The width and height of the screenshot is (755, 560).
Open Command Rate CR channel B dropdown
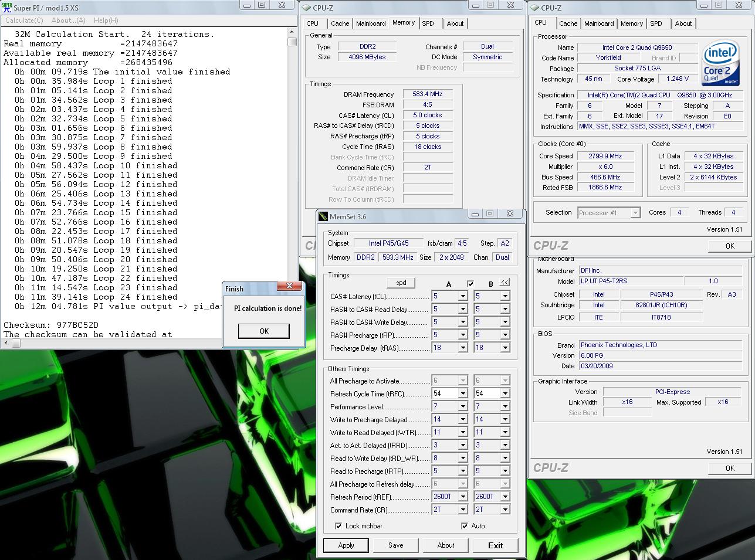[x=505, y=510]
